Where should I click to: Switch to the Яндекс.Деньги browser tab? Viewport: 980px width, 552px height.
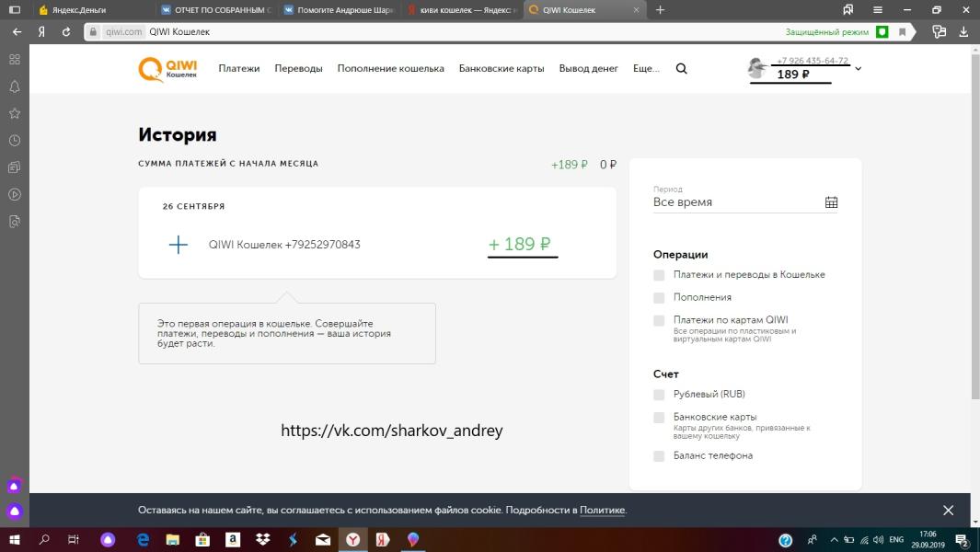pos(93,10)
